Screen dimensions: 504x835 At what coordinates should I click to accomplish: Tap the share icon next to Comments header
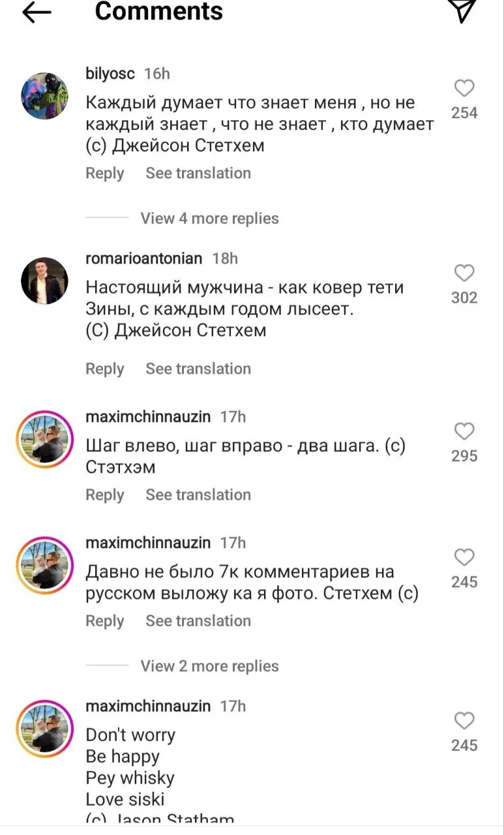(x=463, y=10)
